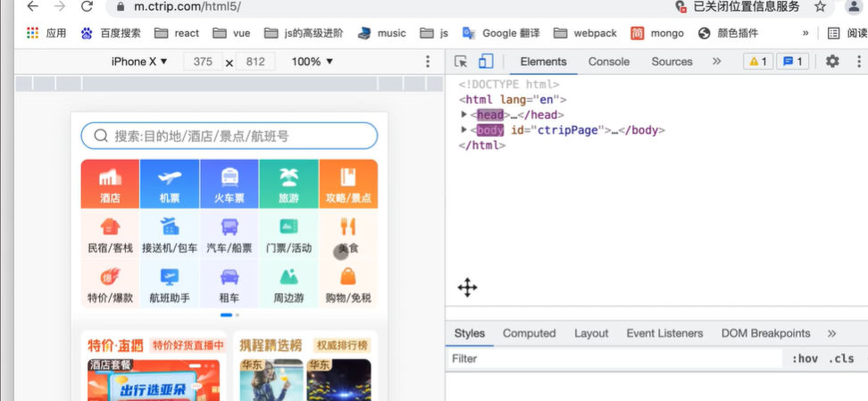Tap the 旅游 travel icon
The image size is (868, 401).
pos(288,184)
